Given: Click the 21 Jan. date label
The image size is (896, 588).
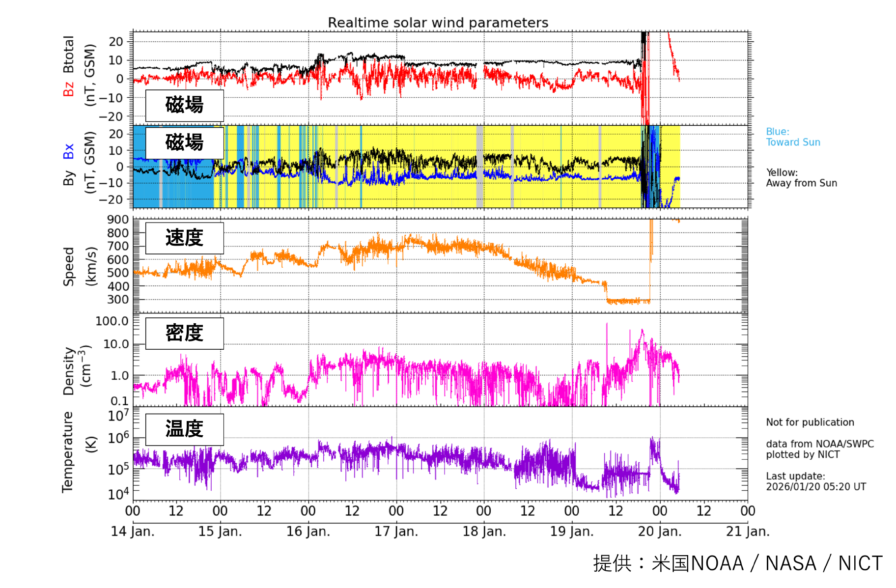Looking at the screenshot, I should click(747, 532).
